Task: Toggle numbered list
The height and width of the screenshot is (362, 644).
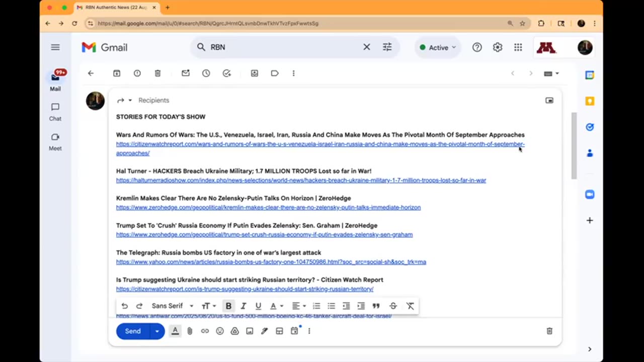Action: click(x=316, y=306)
